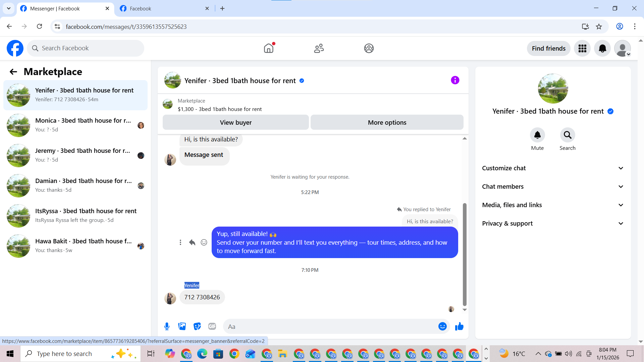This screenshot has height=362, width=644.
Task: Expand Privacy & support section
Action: (553, 224)
